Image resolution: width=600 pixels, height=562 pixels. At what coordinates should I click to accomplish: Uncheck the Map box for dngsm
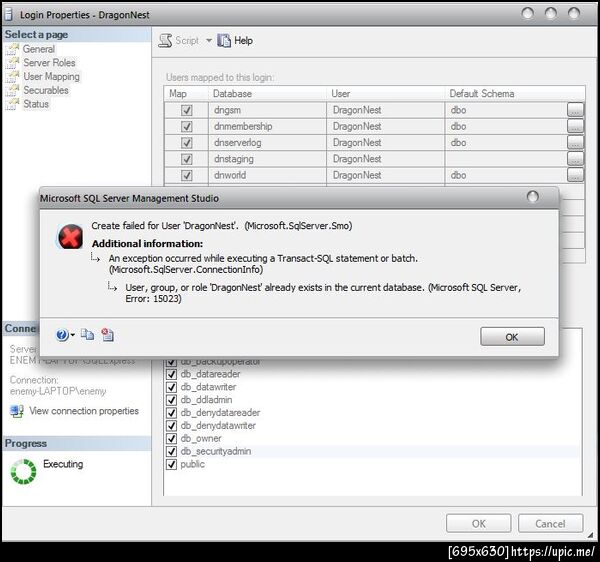tap(186, 110)
